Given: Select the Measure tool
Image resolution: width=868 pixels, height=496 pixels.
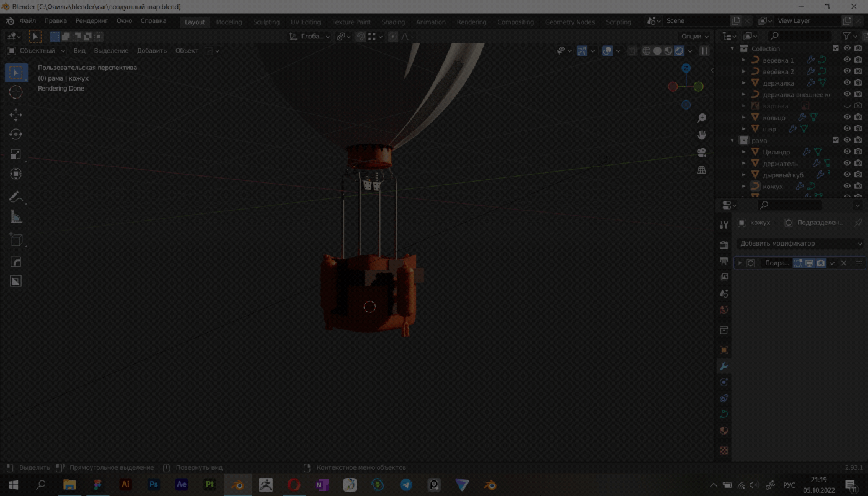Looking at the screenshot, I should [16, 217].
